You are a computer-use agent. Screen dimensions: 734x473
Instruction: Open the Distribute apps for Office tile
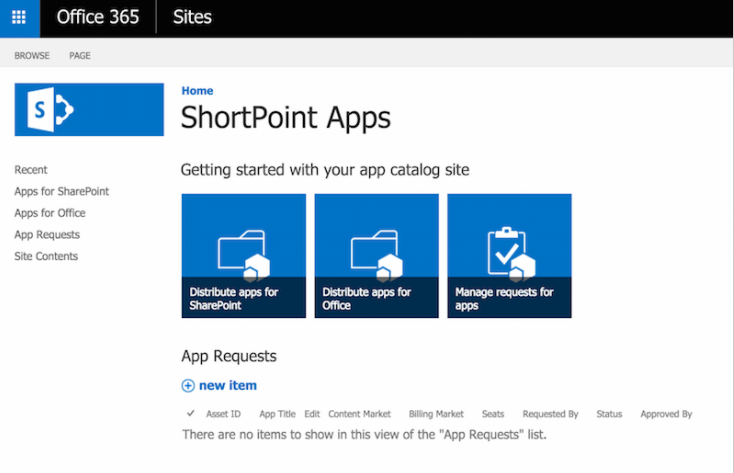pyautogui.click(x=376, y=256)
